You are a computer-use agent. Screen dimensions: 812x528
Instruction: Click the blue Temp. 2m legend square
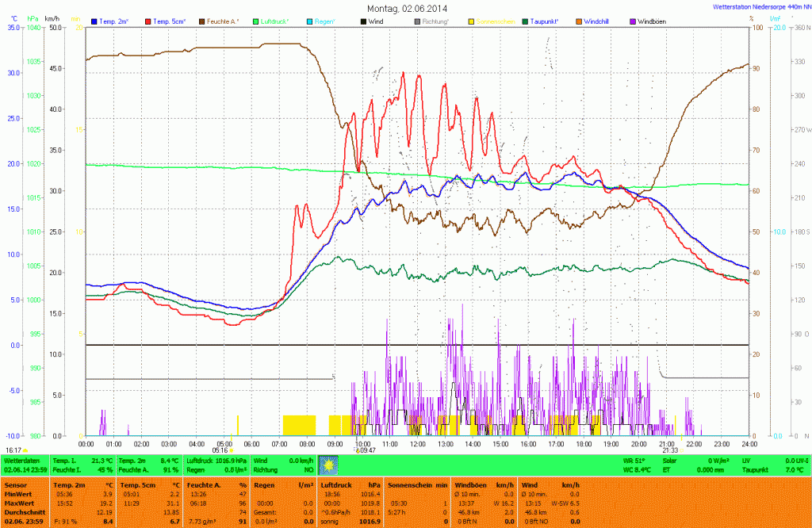[95, 20]
